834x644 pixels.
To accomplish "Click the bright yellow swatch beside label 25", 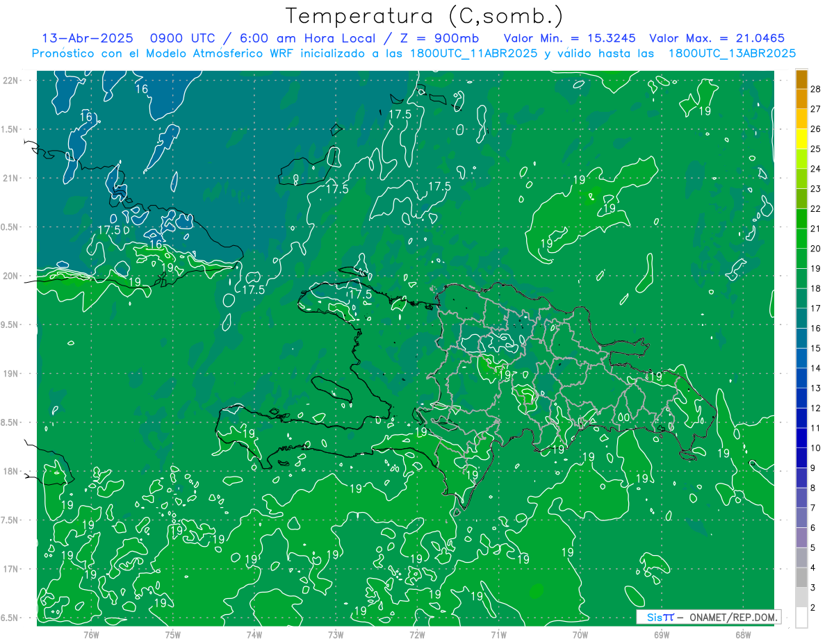I will pos(801,139).
